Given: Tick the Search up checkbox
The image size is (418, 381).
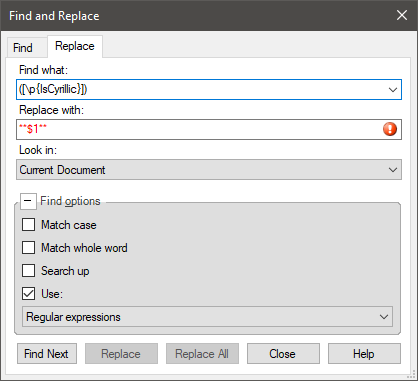Looking at the screenshot, I should tap(28, 271).
